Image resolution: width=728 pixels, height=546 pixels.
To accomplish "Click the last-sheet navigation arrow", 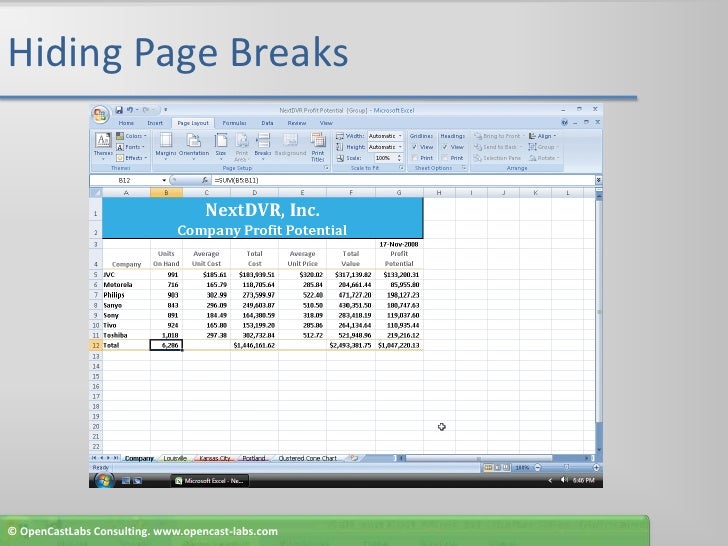I will coord(116,458).
